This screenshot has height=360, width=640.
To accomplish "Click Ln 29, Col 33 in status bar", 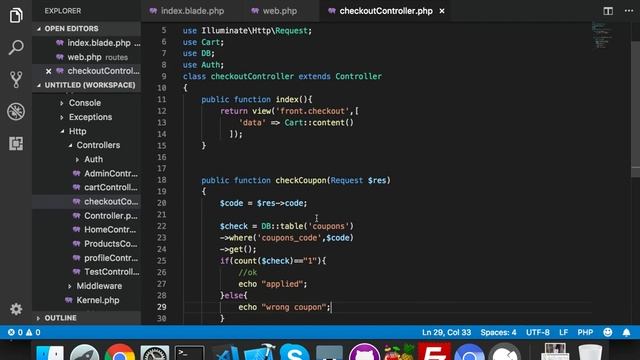I will coord(446,332).
